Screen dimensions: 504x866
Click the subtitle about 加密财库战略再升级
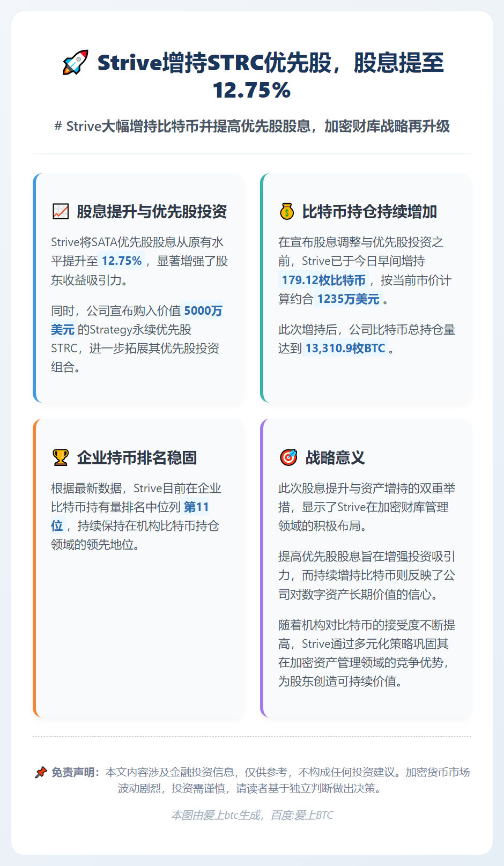click(x=252, y=127)
